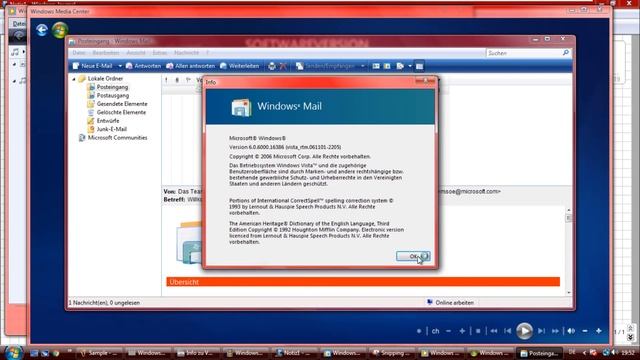Open the Neue E-Mail dropdown arrow
640x360 pixels.
pos(120,66)
